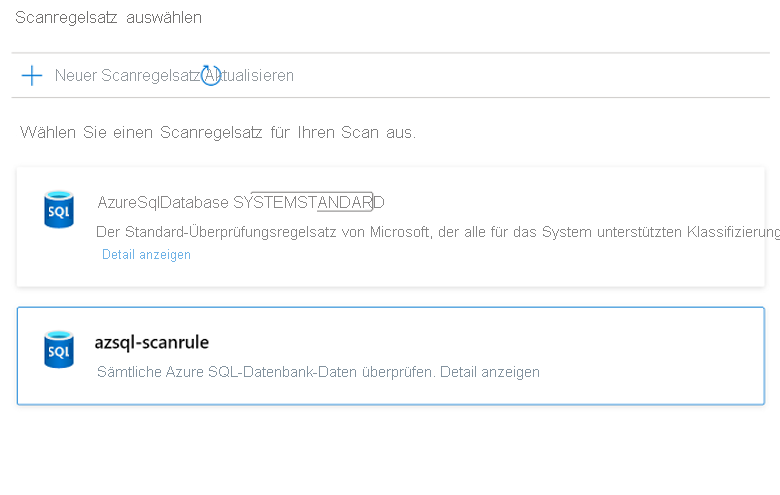Click the SQL database icon of AzureSqlDatabase
The width and height of the screenshot is (780, 495).
[59, 209]
